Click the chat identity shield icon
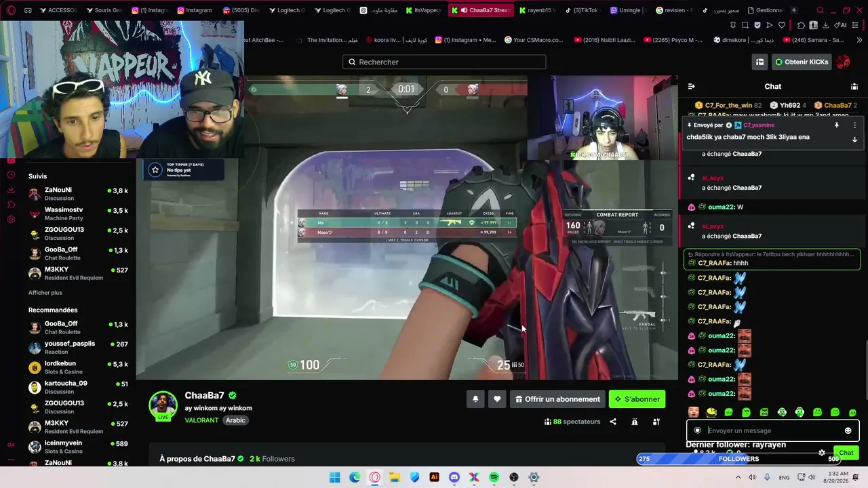Viewport: 868px width, 488px height. coord(697,430)
